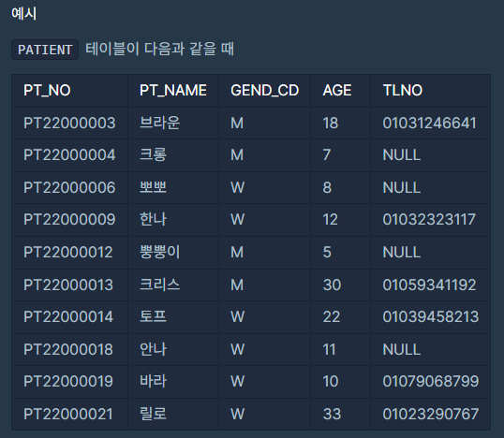Screen dimensions: 504x438
Task: Click patient name 브라운
Action: (x=159, y=123)
